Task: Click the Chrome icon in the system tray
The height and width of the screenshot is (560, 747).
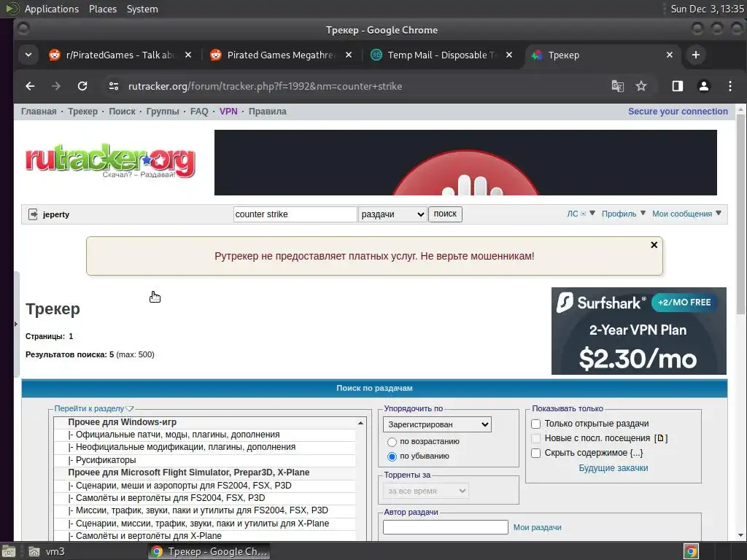Action: tap(691, 551)
